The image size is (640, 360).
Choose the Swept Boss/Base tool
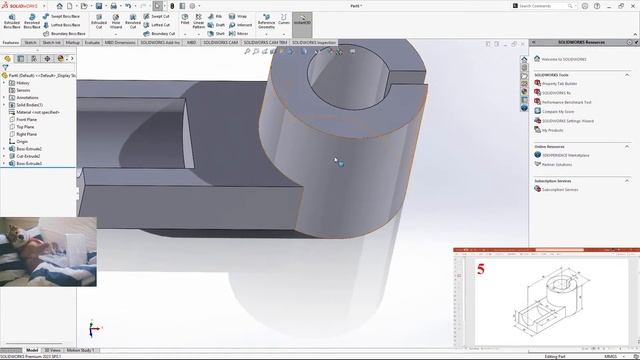(x=61, y=16)
